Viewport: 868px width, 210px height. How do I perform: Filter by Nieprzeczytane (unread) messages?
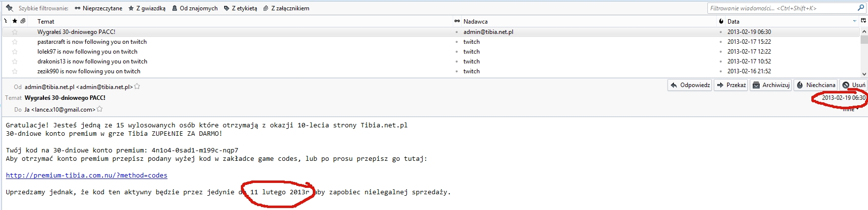pyautogui.click(x=99, y=8)
